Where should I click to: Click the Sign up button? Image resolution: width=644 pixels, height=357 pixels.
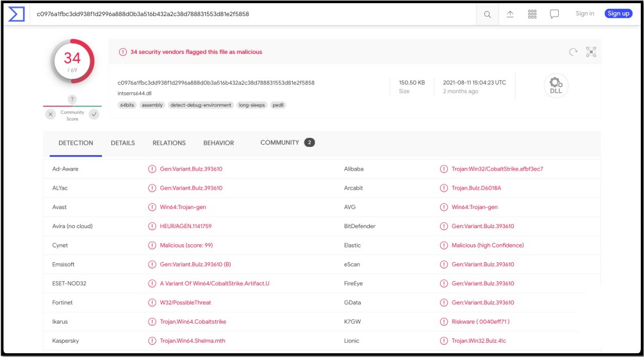click(618, 13)
